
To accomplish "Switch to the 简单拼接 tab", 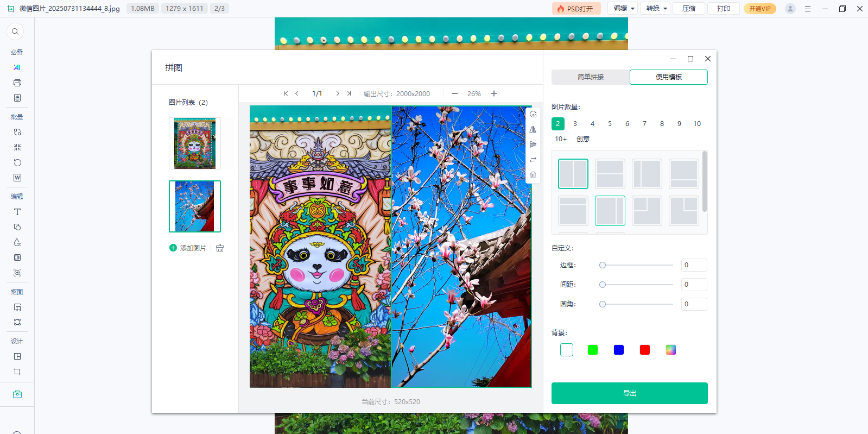I will click(591, 77).
